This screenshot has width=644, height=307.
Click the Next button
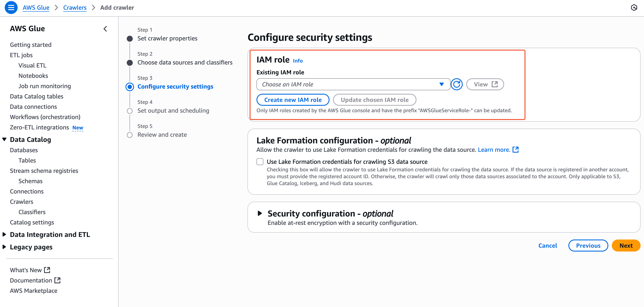[x=626, y=246]
